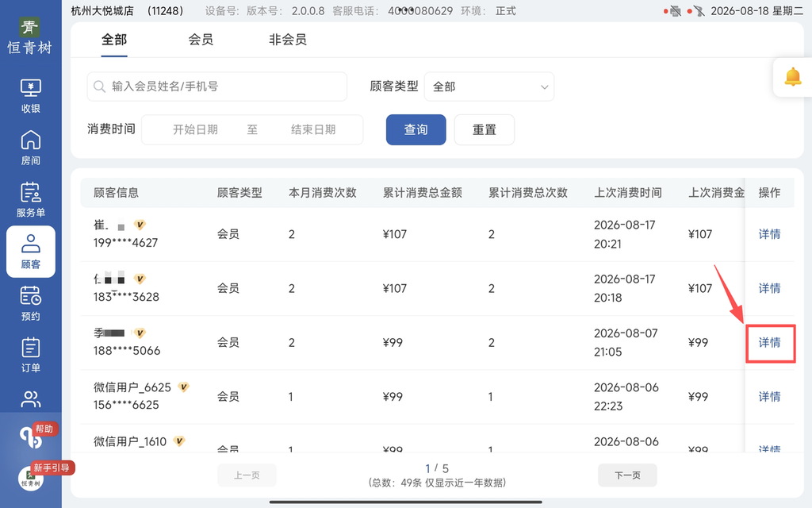812x508 pixels.
Task: Open the 服务单 service orders section
Action: (x=31, y=199)
